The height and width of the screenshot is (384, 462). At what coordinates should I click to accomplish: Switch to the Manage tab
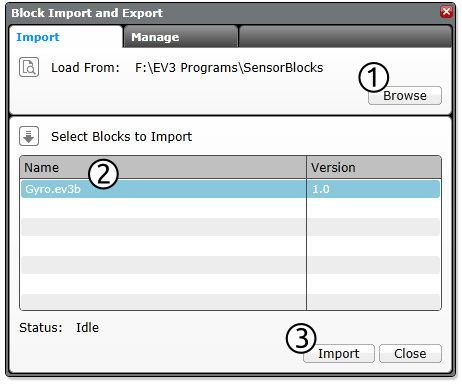[x=180, y=37]
